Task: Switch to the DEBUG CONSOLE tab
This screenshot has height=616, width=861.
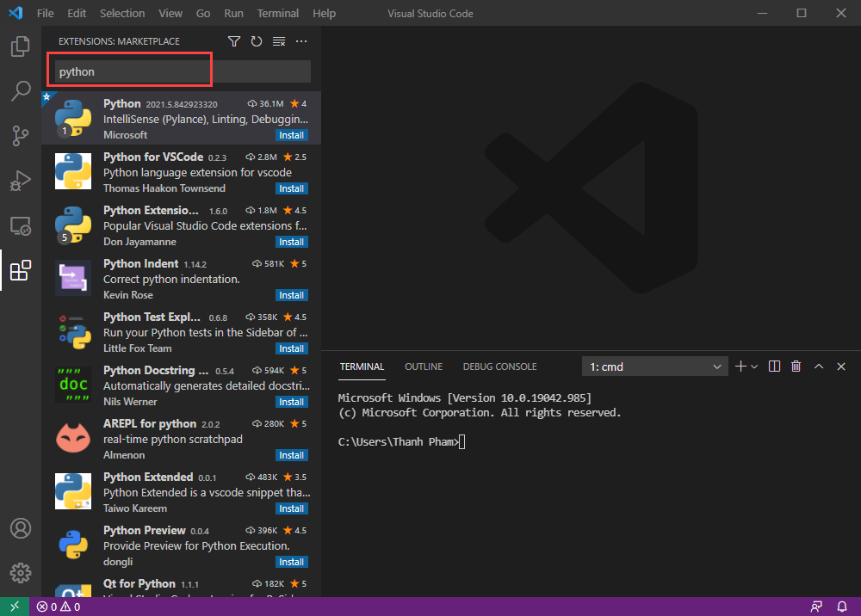Action: click(x=499, y=367)
